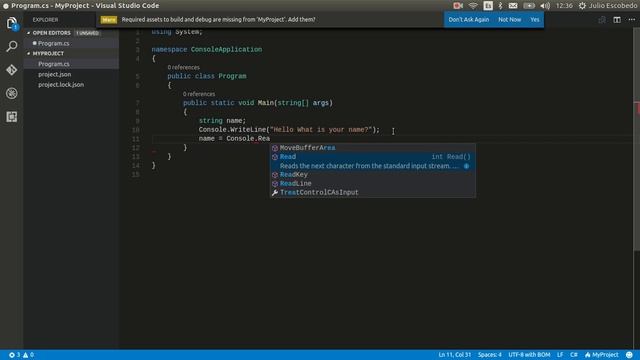Open the Explorer view in activity bar
The height and width of the screenshot is (360, 640).
click(x=11, y=23)
